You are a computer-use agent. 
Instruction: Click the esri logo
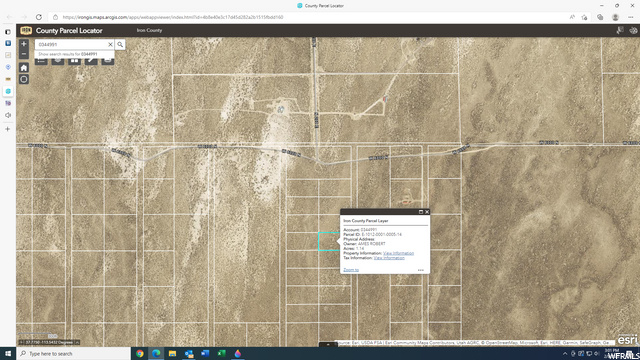coord(627,340)
